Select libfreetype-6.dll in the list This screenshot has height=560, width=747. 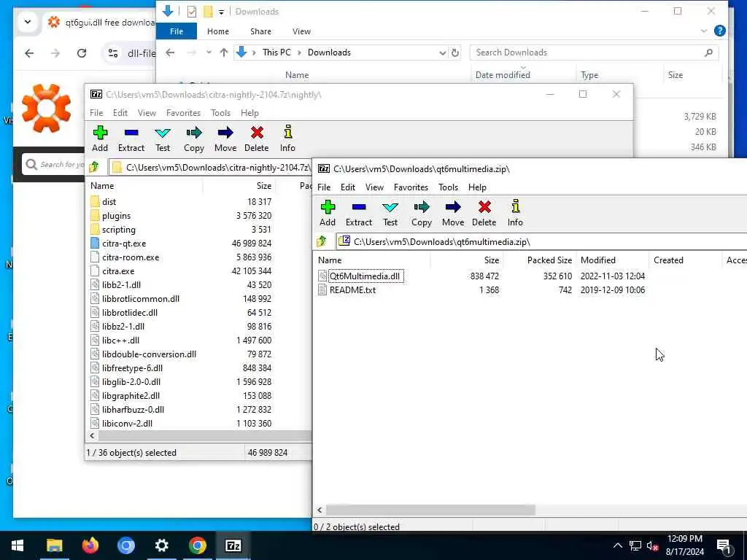(x=132, y=368)
